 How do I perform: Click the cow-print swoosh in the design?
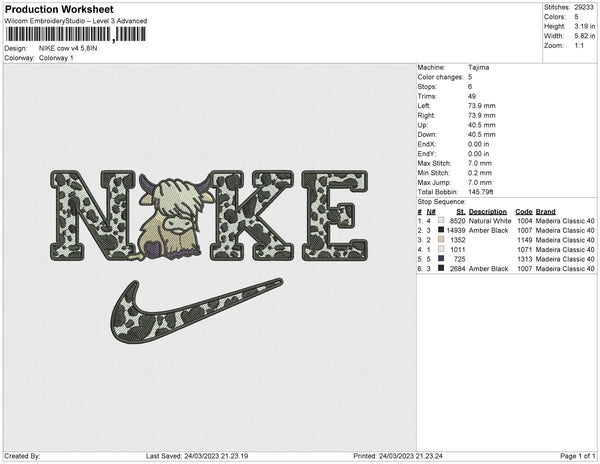197,309
